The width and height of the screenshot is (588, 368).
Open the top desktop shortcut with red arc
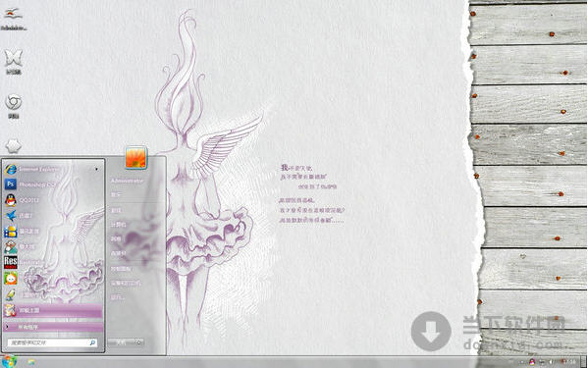tap(13, 18)
